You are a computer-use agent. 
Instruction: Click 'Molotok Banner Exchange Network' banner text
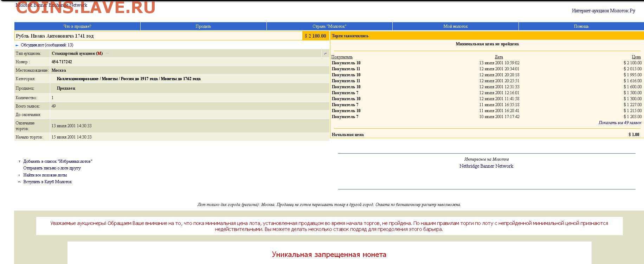coord(51,5)
